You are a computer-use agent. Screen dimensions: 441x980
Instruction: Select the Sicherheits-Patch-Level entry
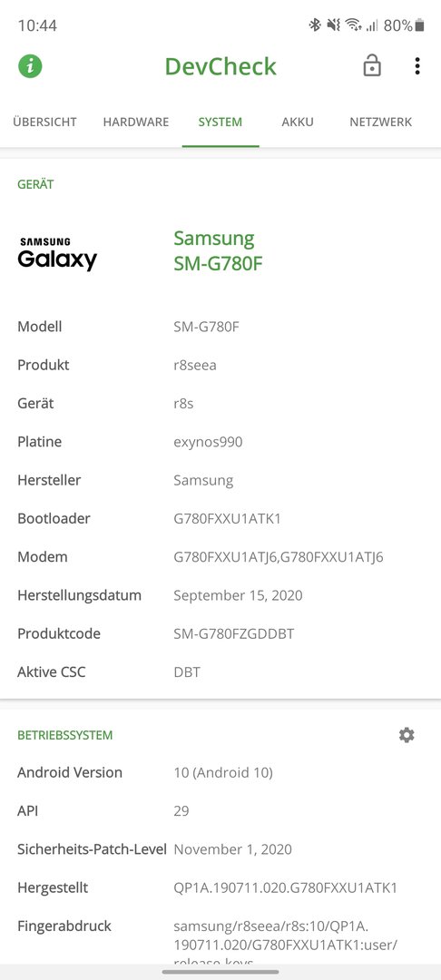click(x=220, y=849)
